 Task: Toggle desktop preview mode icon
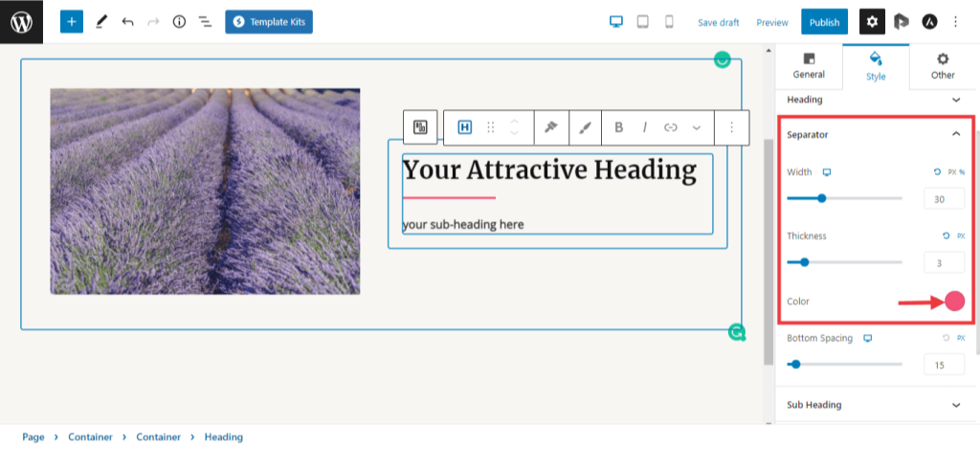pyautogui.click(x=617, y=21)
